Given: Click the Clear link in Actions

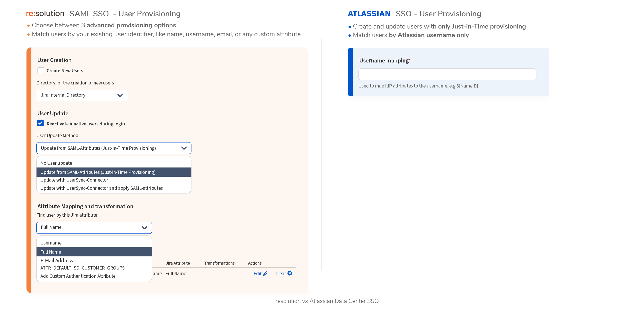Looking at the screenshot, I should tap(281, 273).
